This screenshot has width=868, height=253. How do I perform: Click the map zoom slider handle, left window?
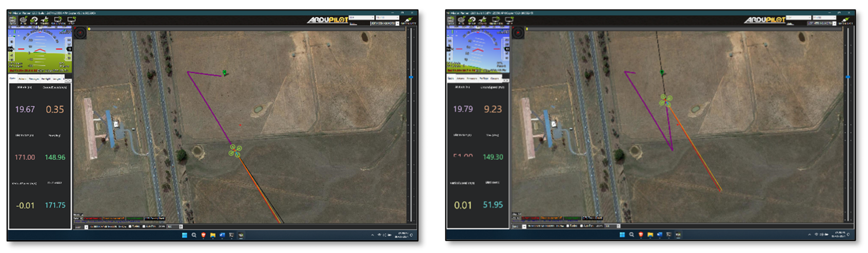click(x=411, y=77)
